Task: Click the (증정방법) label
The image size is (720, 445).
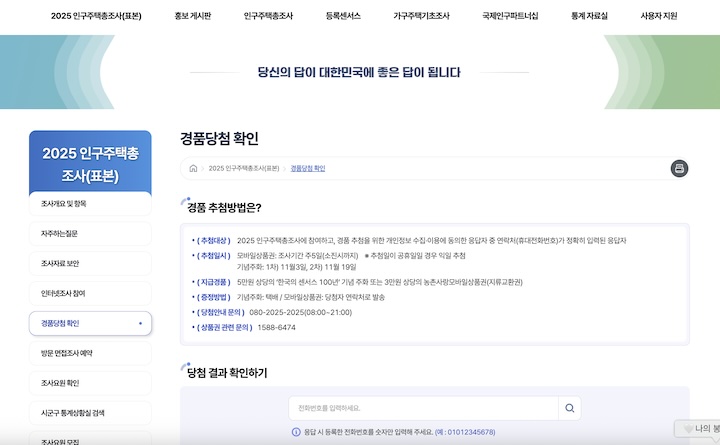Action: [x=214, y=297]
